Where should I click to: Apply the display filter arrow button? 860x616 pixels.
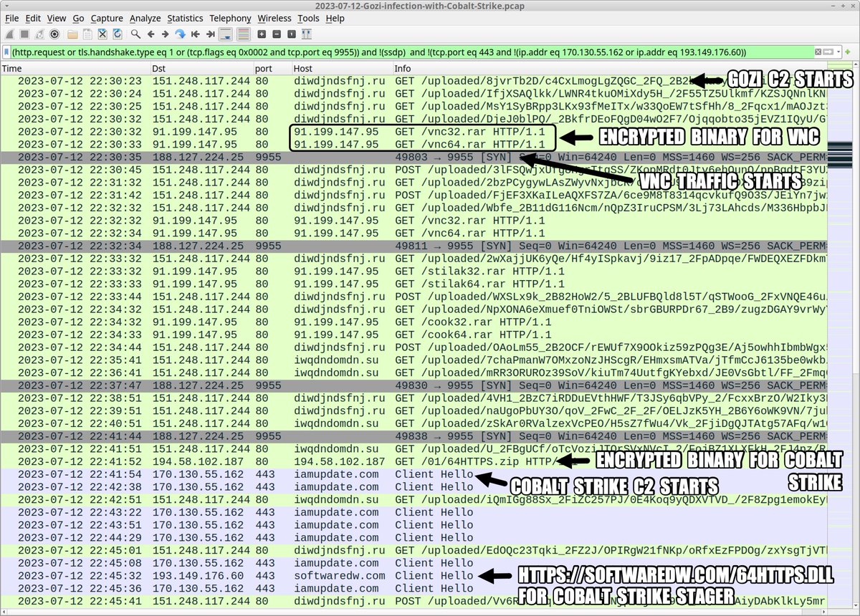(x=829, y=52)
